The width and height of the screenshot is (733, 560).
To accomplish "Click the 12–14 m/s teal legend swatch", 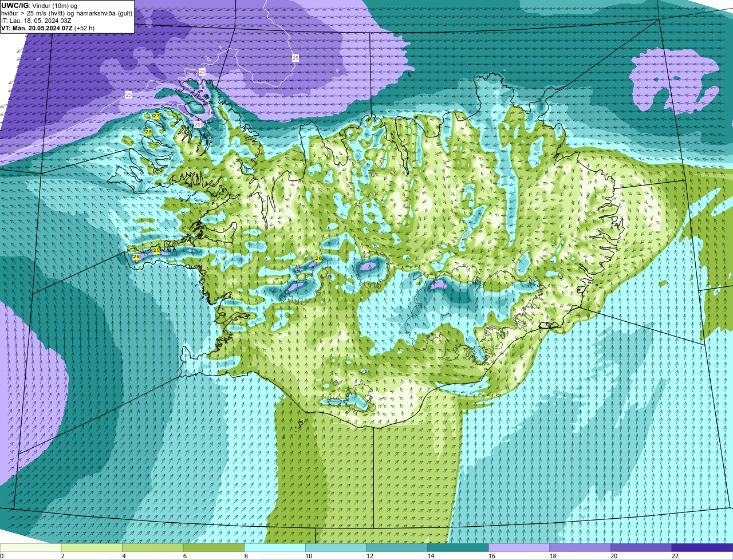I will [x=397, y=547].
